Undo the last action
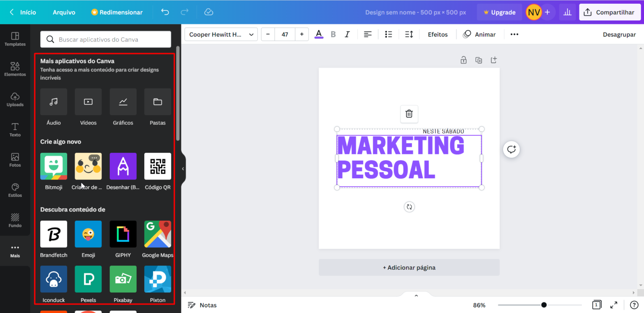 [x=165, y=12]
